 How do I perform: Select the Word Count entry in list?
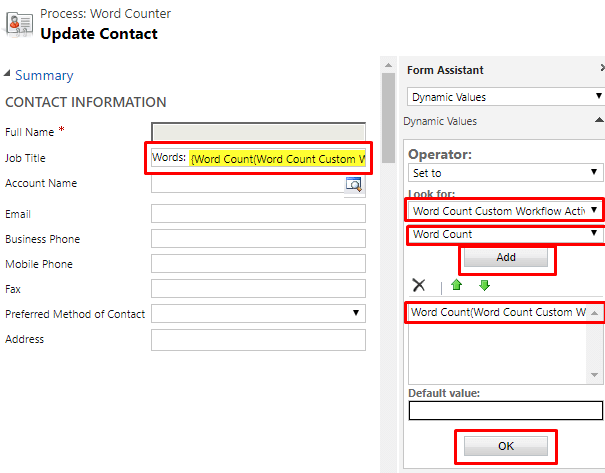(x=498, y=312)
